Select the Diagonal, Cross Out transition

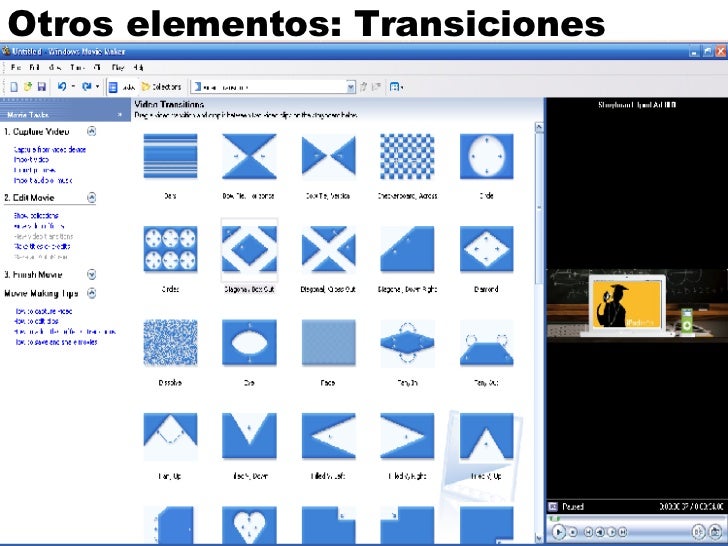[x=328, y=249]
